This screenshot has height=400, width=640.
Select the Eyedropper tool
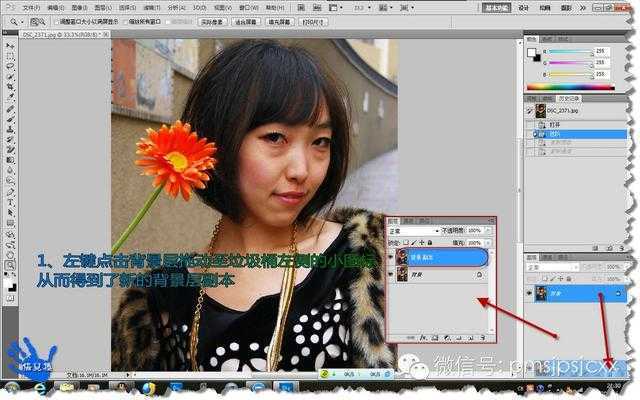click(10, 97)
